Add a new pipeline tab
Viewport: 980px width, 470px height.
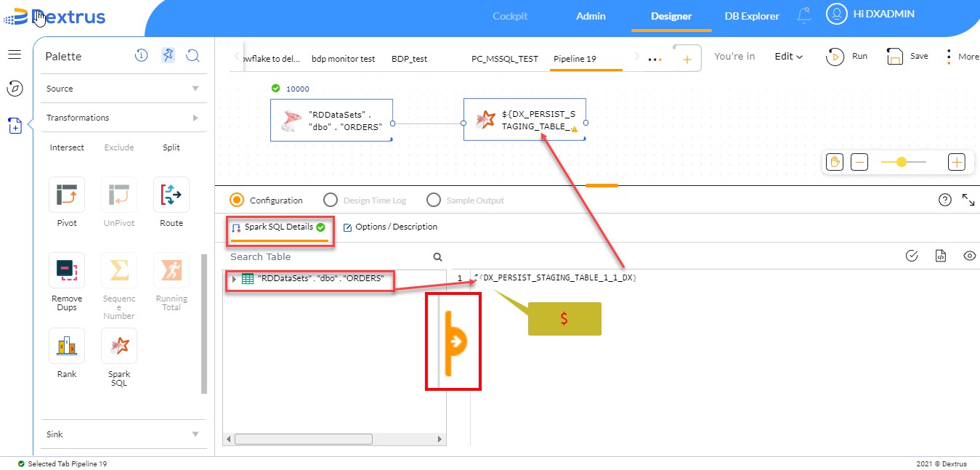tap(687, 59)
